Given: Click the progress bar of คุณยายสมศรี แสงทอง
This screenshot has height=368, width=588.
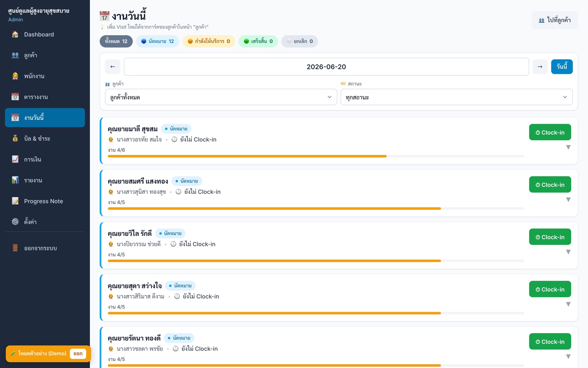Looking at the screenshot, I should point(316,208).
